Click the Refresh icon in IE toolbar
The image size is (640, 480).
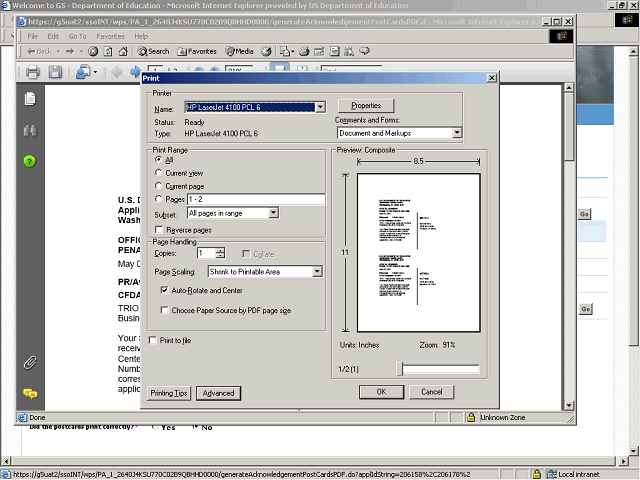click(108, 51)
